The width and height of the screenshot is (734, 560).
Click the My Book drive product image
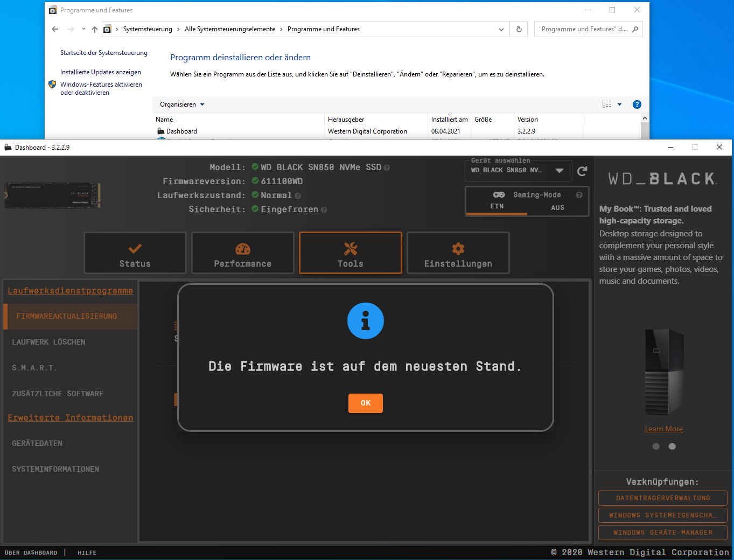(664, 373)
